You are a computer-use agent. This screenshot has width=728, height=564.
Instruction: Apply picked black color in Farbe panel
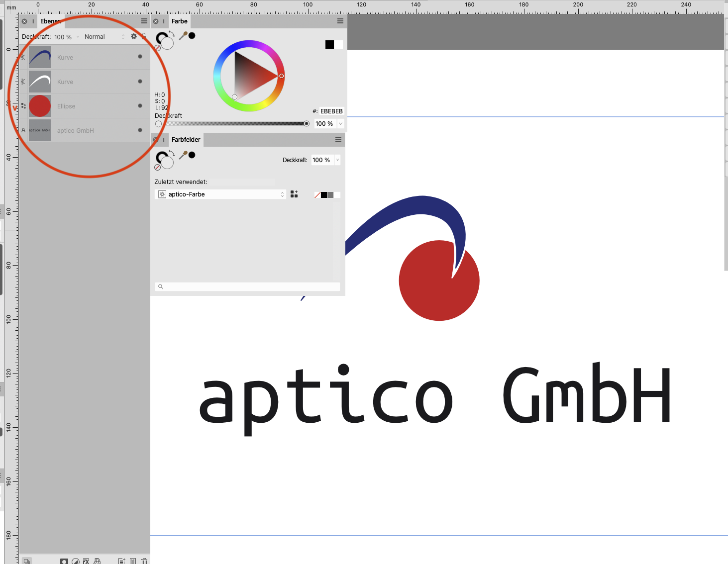[192, 35]
